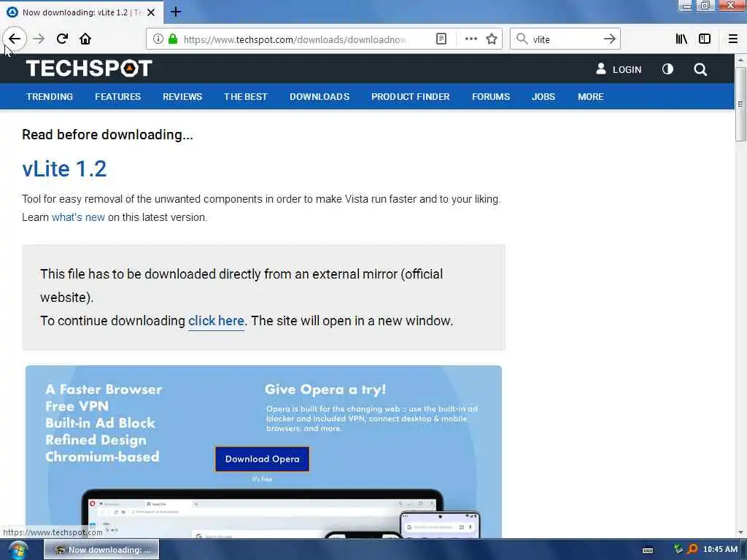Open REVIEWS in navigation bar
The image size is (747, 560).
point(182,97)
